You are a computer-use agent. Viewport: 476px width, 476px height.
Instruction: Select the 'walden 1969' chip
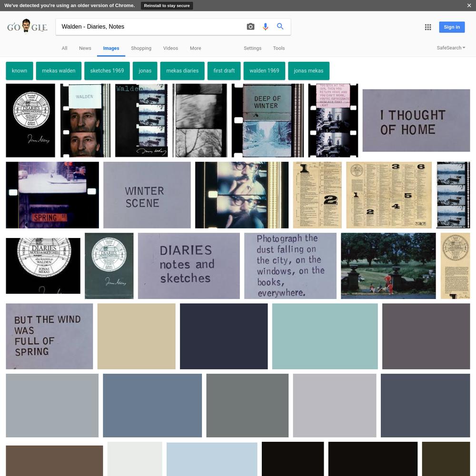pos(264,71)
